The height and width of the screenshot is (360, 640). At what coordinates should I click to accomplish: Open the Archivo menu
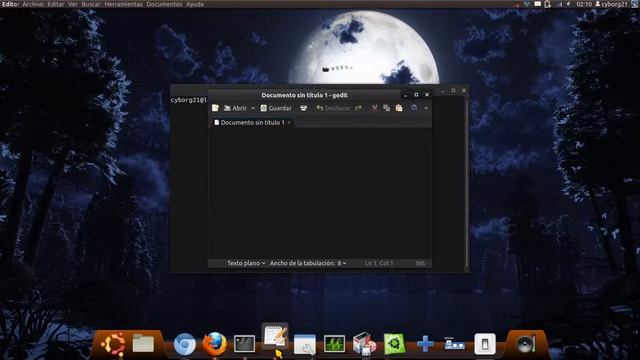(x=33, y=4)
